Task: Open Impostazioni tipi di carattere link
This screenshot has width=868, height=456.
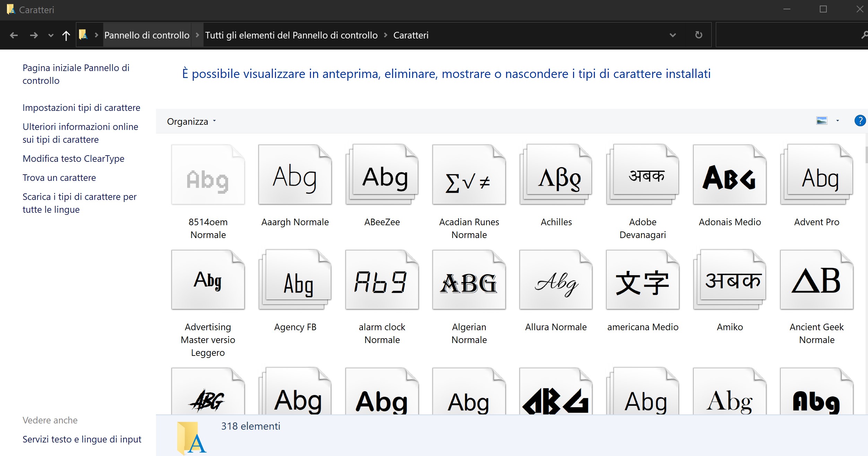Action: [x=81, y=107]
